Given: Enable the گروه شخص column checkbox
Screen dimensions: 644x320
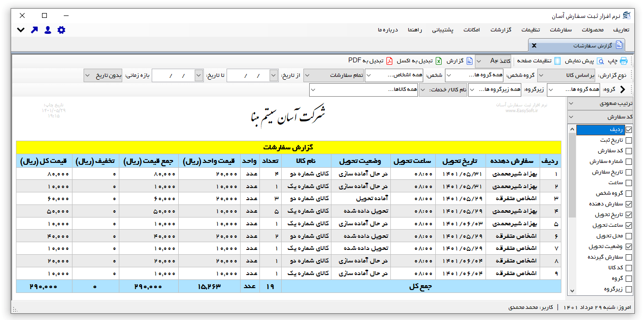Looking at the screenshot, I should pos(629,194).
